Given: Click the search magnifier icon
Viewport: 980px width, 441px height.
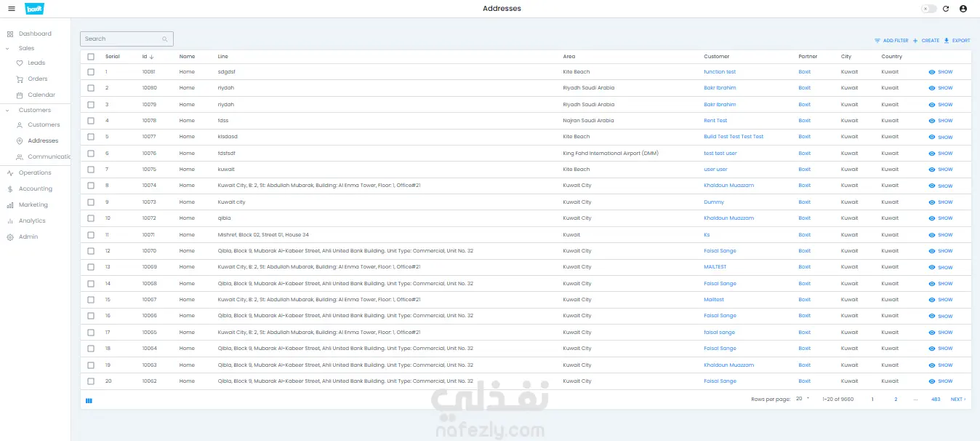Looking at the screenshot, I should (x=165, y=39).
